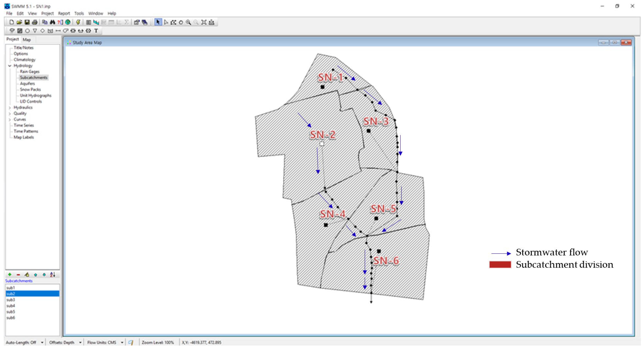This screenshot has width=644, height=350.
Task: Click the Full Extent map view icon
Action: 204,22
